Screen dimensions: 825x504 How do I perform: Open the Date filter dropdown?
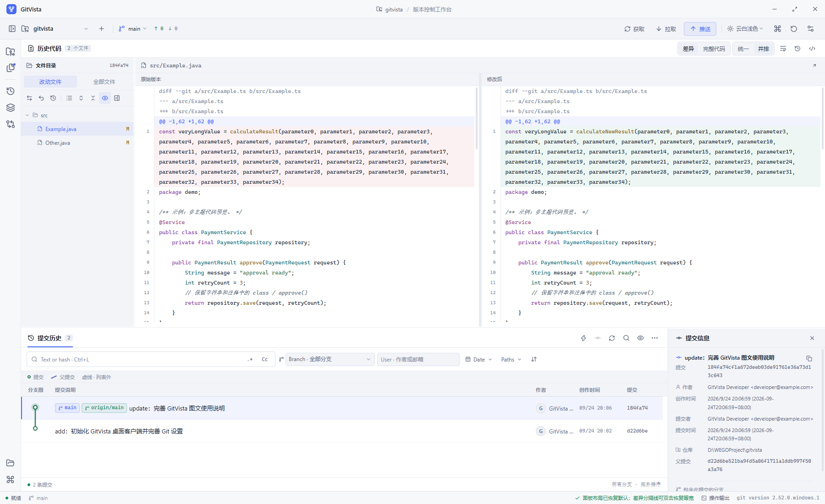coord(478,360)
